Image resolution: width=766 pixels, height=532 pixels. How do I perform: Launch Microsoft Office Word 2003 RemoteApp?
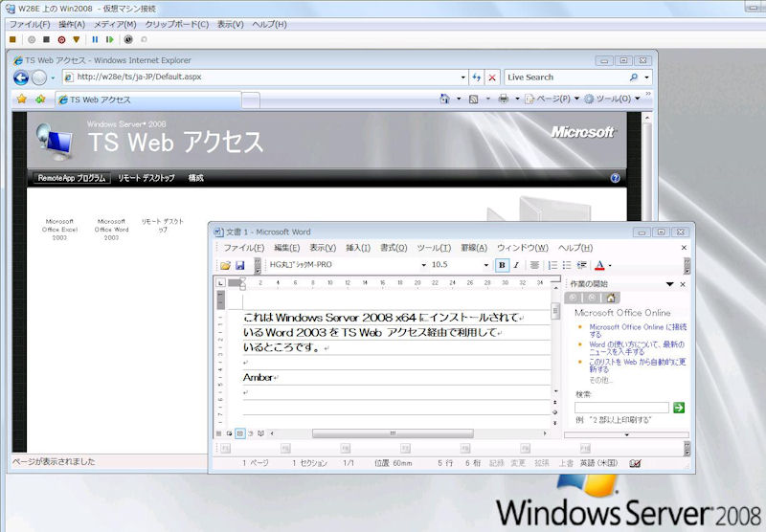[x=111, y=230]
